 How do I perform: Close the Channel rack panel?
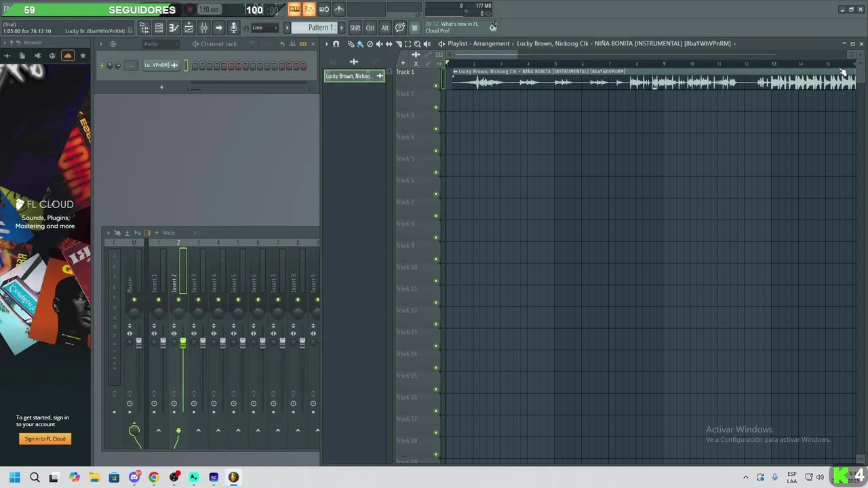point(313,44)
